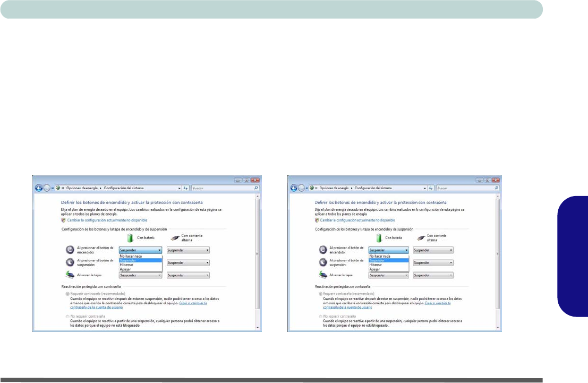Click the left window vertical scrollbar thumb
The height and width of the screenshot is (383, 588).
pos(258,253)
